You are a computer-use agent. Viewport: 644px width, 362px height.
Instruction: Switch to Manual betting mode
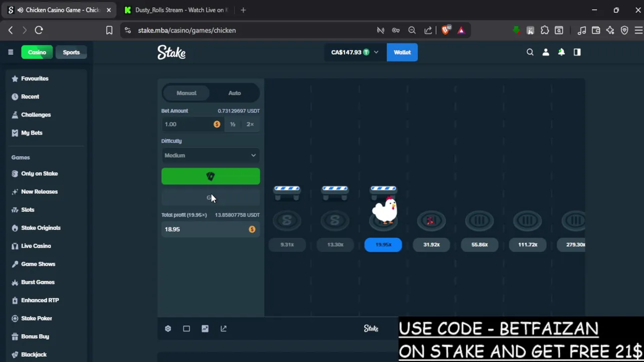pos(186,93)
